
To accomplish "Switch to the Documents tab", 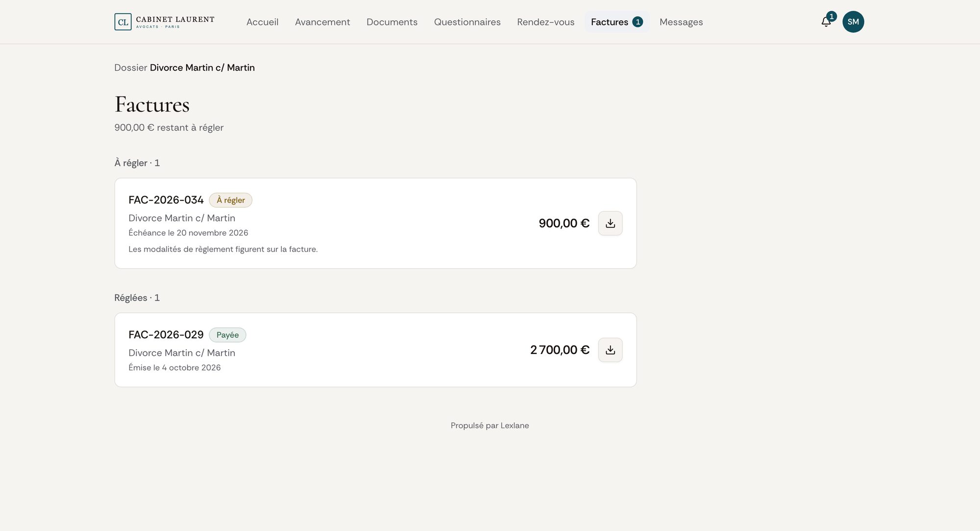I will [x=392, y=22].
